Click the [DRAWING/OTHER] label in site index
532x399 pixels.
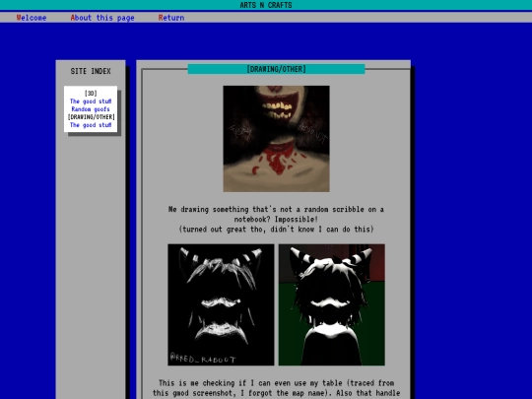(91, 117)
